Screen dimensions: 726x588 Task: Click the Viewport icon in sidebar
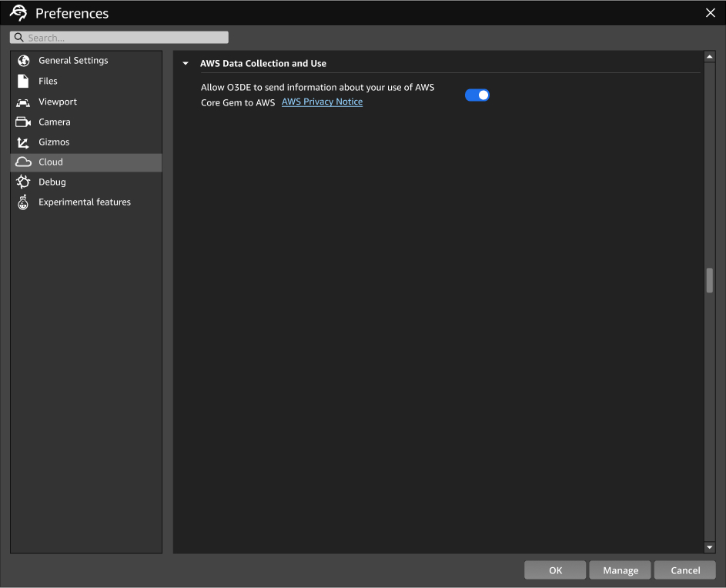pyautogui.click(x=23, y=102)
